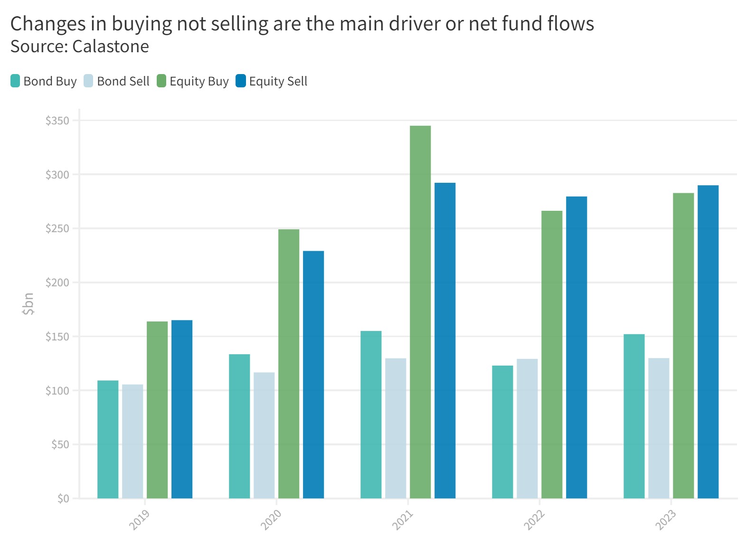756x546 pixels.
Task: Click the Source: Calastone subtitle
Action: tap(80, 47)
